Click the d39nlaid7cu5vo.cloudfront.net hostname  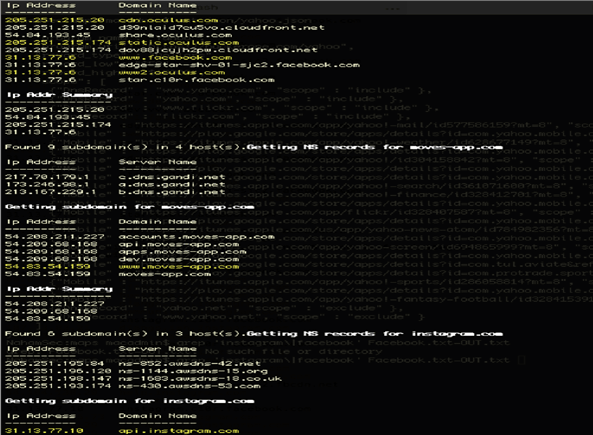(x=221, y=28)
